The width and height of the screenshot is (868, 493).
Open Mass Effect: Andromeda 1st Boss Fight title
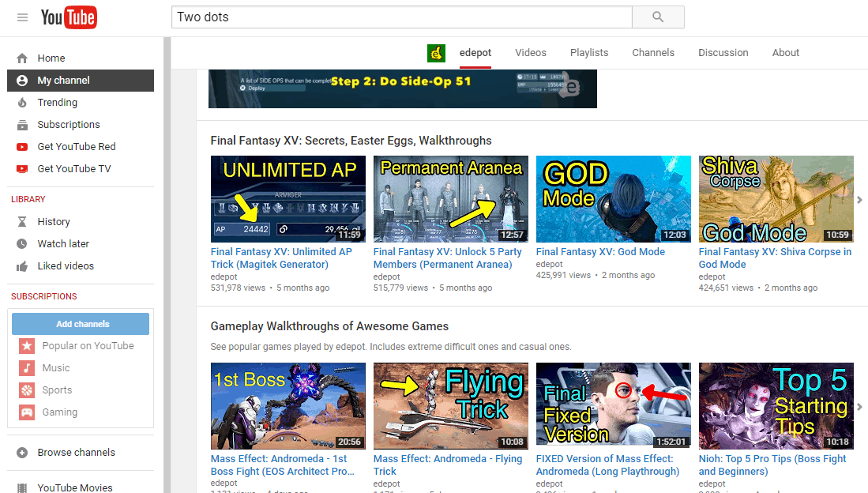[x=282, y=465]
